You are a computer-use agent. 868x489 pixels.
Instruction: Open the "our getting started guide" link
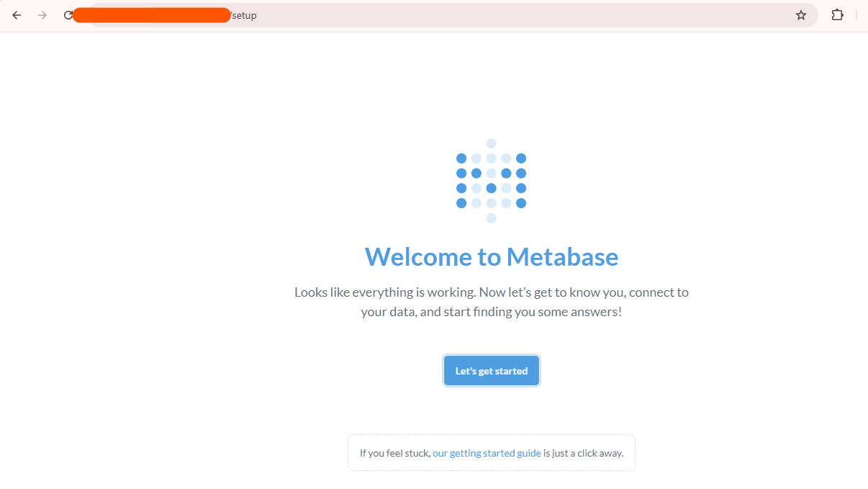pos(487,453)
